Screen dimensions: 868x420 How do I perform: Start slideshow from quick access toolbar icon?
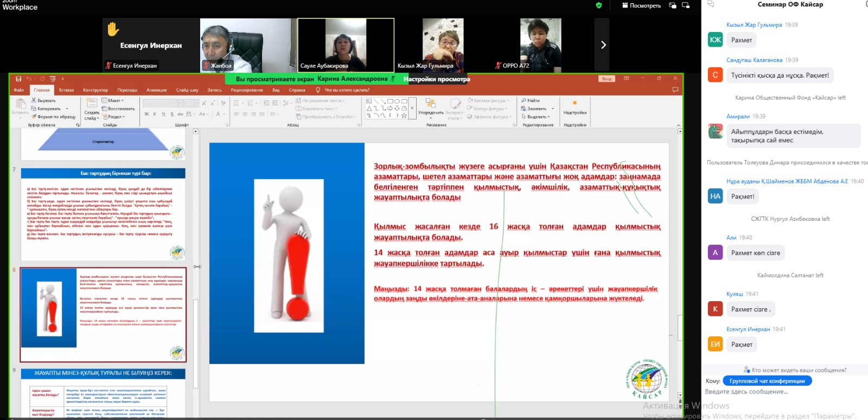pyautogui.click(x=53, y=79)
